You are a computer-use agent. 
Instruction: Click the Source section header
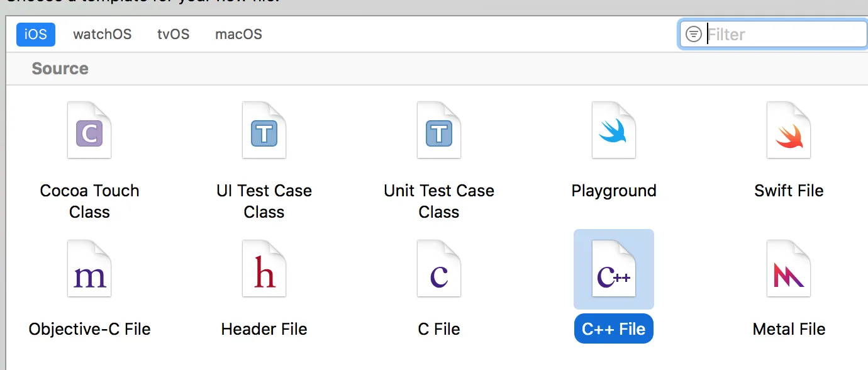(60, 69)
